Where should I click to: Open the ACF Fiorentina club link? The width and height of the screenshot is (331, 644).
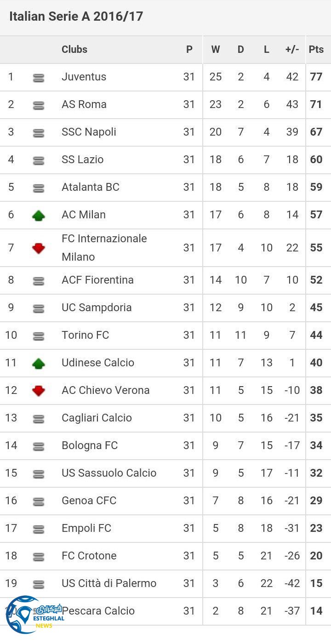97,280
